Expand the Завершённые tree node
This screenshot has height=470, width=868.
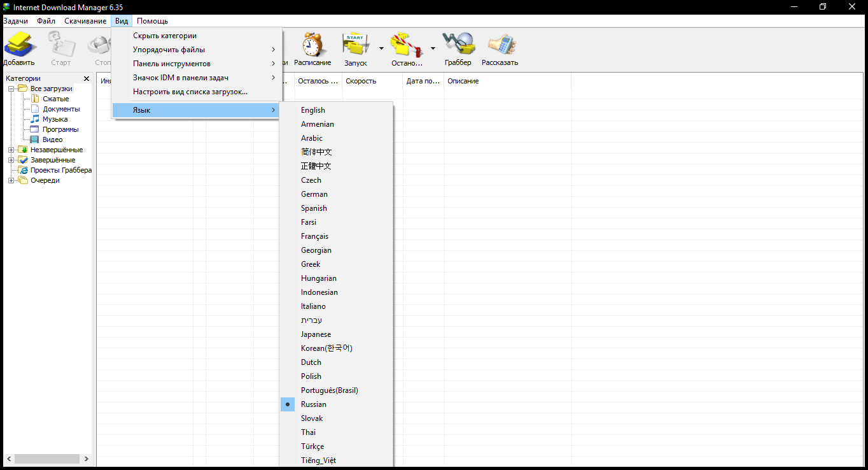(x=11, y=160)
